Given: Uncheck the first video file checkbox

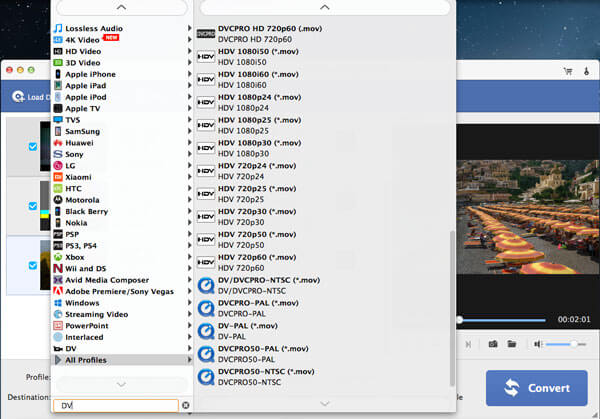Looking at the screenshot, I should 33,147.
